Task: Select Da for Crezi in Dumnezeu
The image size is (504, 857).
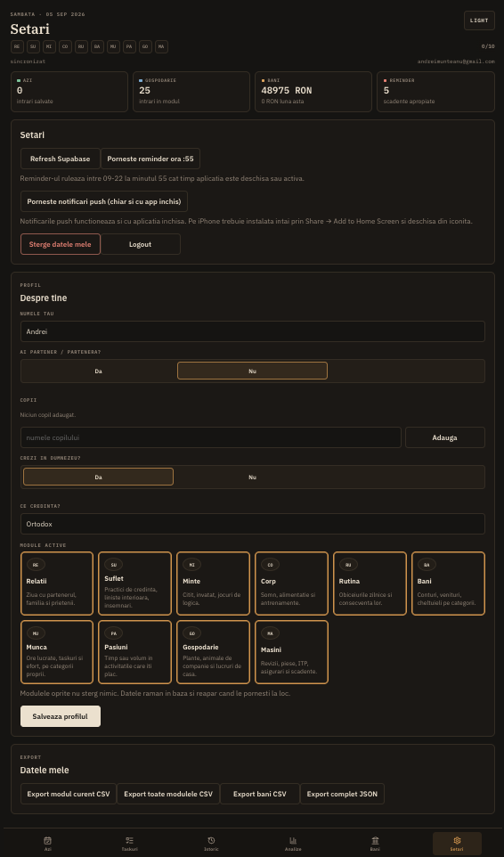Action: point(98,477)
